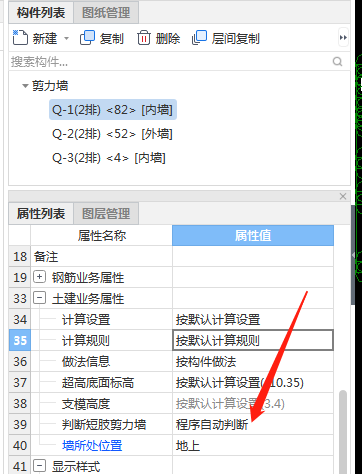Image resolution: width=362 pixels, height=474 pixels.
Task: Expand the 钢筋业务属性 group
Action: tap(39, 277)
